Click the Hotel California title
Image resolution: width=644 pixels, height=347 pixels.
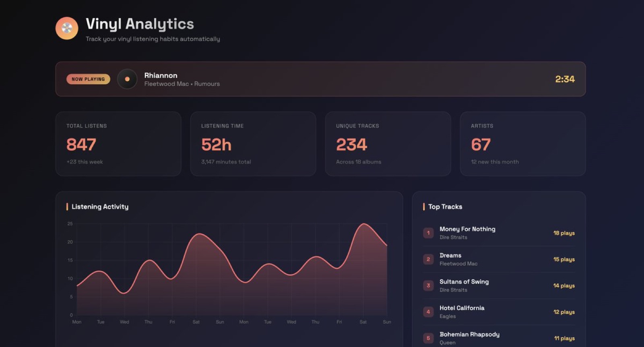click(x=462, y=308)
